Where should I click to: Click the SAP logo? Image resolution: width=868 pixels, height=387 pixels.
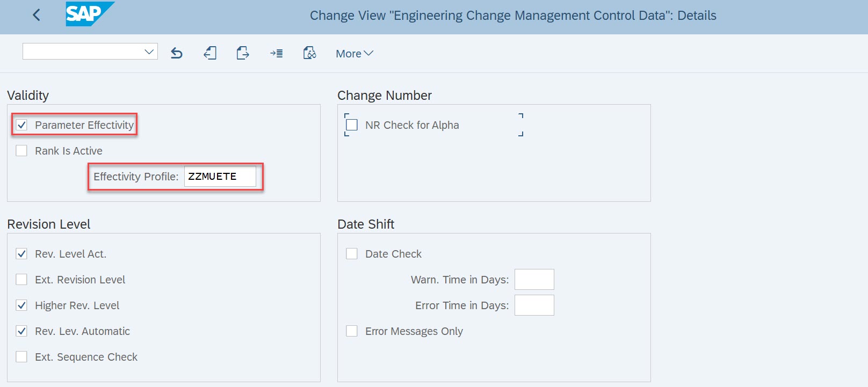tap(90, 14)
